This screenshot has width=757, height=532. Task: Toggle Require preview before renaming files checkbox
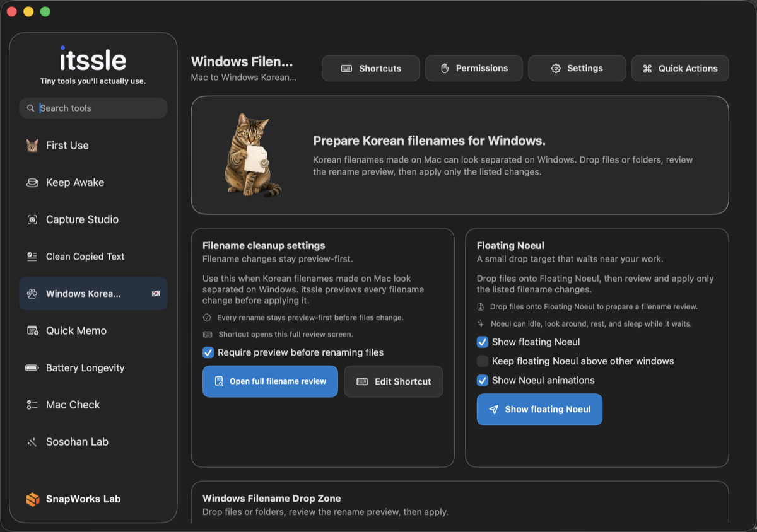208,352
